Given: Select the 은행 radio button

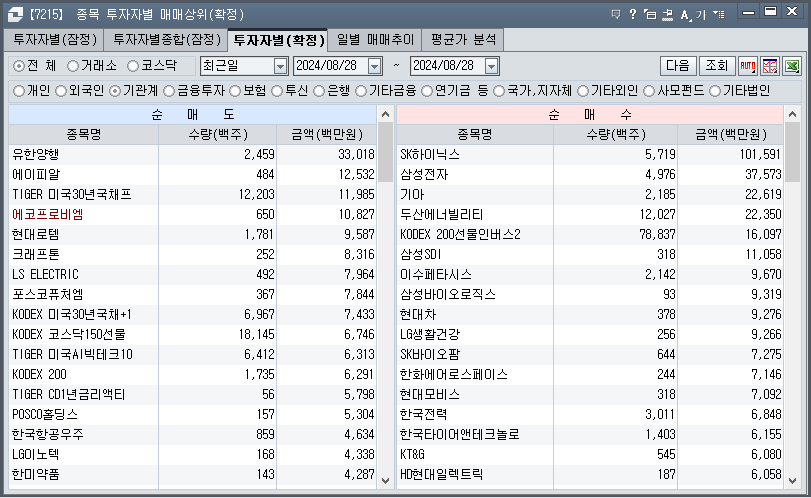Looking at the screenshot, I should point(319,91).
